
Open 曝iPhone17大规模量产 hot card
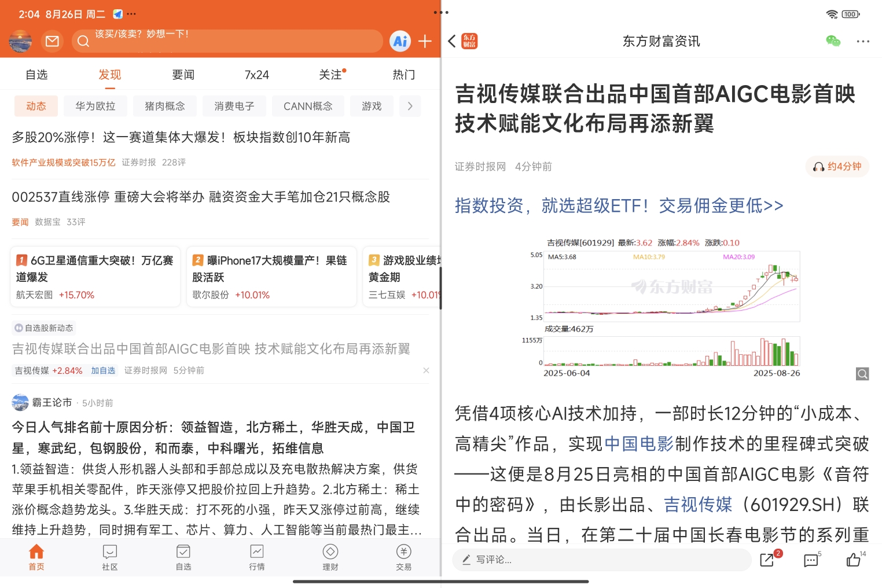click(272, 277)
